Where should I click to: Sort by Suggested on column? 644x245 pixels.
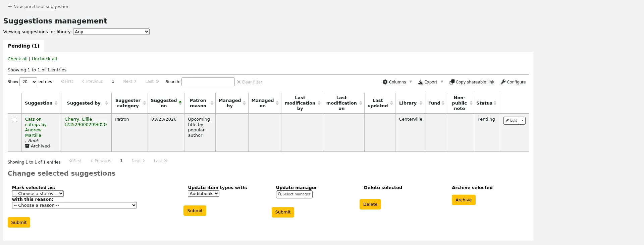(x=166, y=103)
